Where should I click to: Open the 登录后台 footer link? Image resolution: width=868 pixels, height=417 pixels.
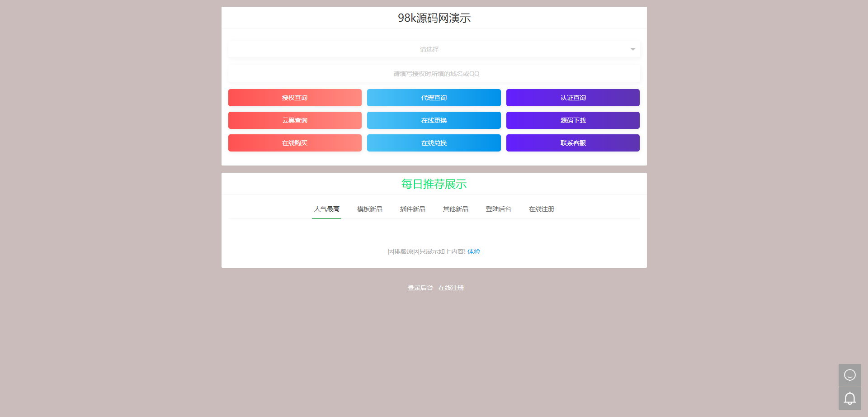[x=420, y=288]
